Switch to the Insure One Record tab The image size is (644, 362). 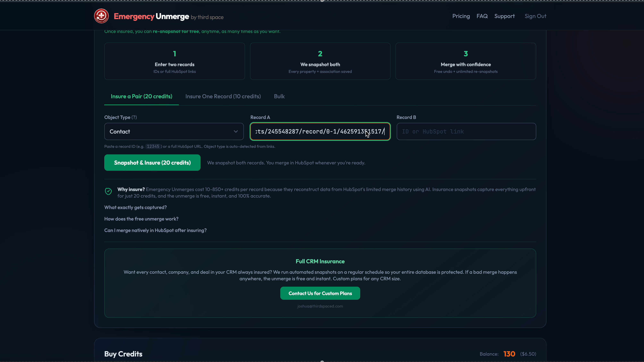(223, 96)
